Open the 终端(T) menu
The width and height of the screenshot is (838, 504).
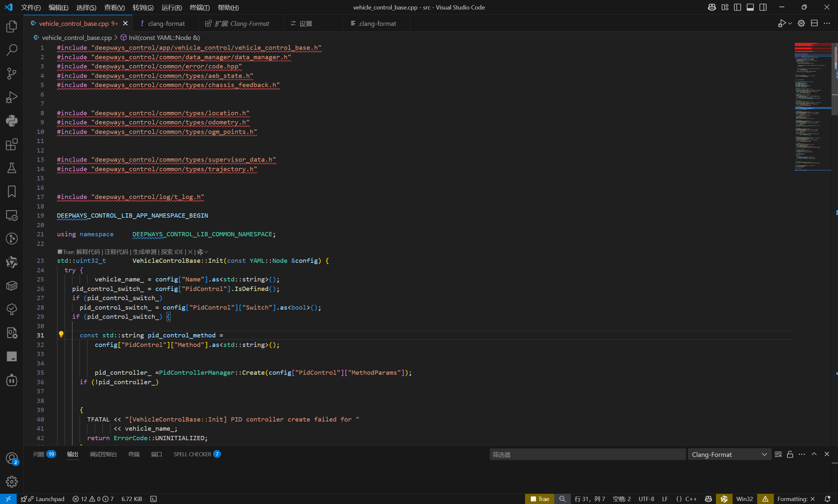coord(199,8)
